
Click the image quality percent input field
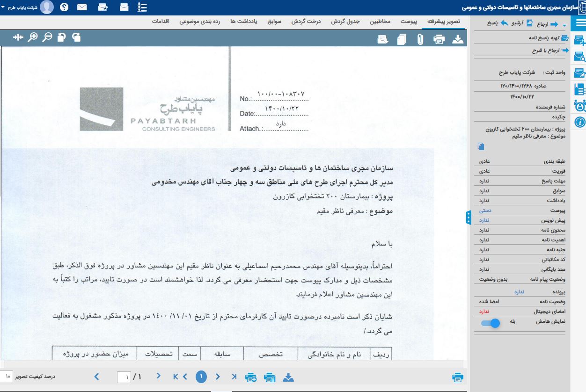tap(8, 376)
